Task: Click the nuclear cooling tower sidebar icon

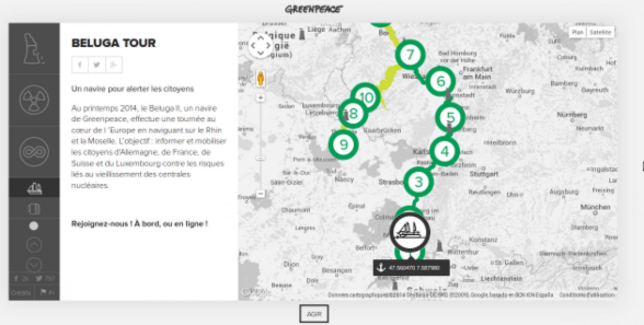Action: (34, 48)
